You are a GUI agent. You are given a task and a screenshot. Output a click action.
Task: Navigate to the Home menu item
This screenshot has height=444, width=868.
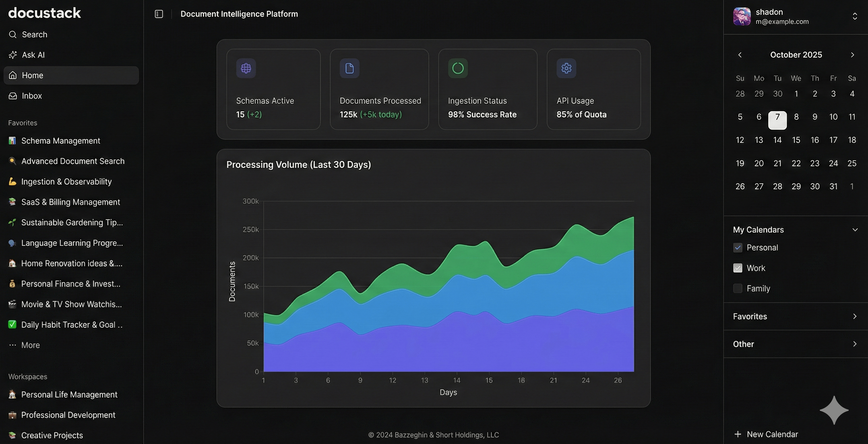pos(32,75)
